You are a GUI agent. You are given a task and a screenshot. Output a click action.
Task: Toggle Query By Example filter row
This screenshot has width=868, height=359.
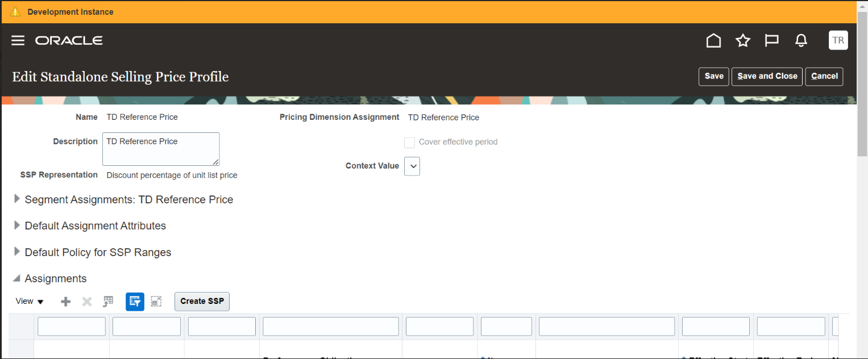pyautogui.click(x=135, y=301)
